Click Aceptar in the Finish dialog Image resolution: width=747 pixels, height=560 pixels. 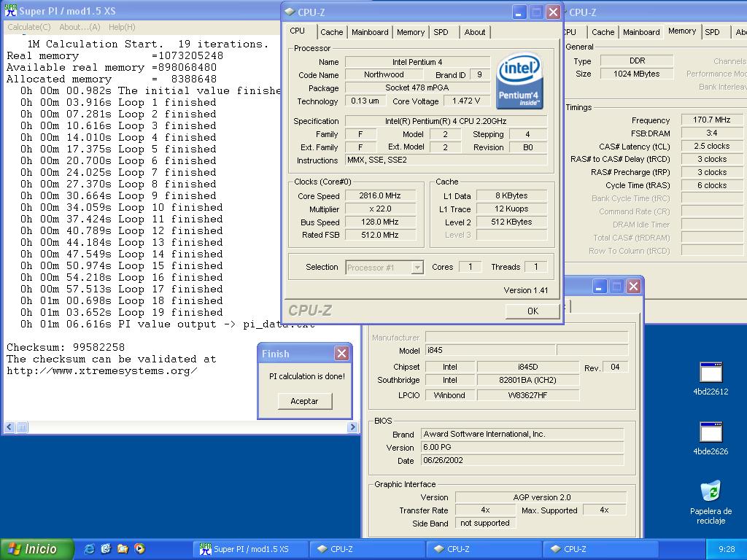[x=304, y=401]
